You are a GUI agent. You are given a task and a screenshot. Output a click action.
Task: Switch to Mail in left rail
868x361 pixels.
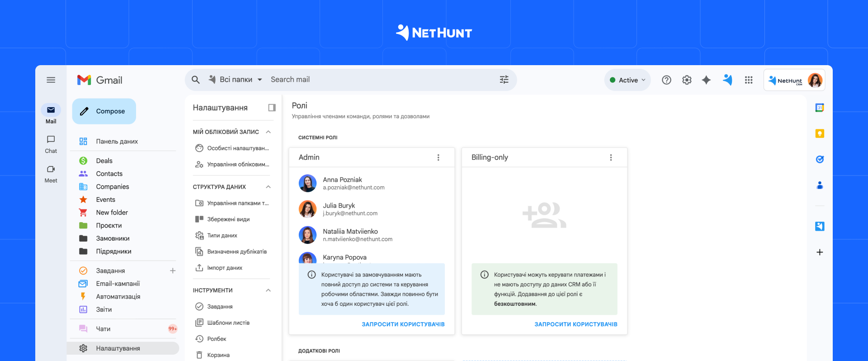coord(51,114)
